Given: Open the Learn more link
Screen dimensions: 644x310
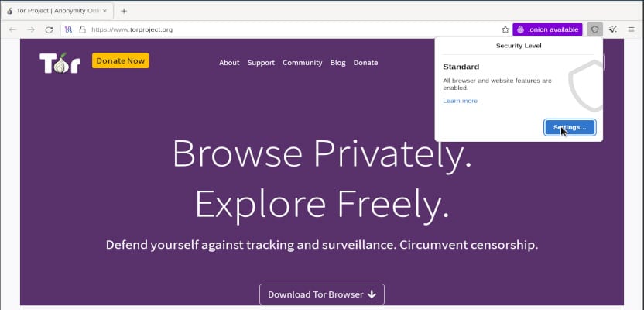Looking at the screenshot, I should pyautogui.click(x=460, y=101).
